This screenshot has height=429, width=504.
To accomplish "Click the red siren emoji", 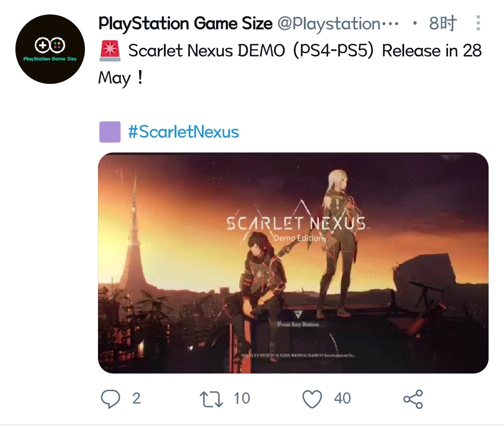I will [110, 50].
